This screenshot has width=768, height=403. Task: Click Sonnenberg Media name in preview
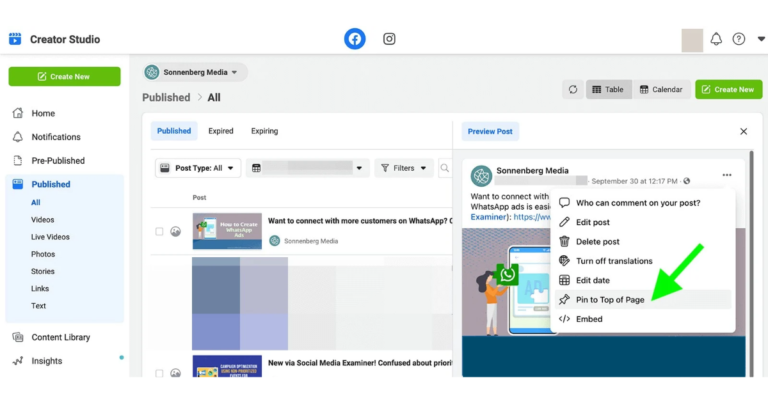[532, 170]
